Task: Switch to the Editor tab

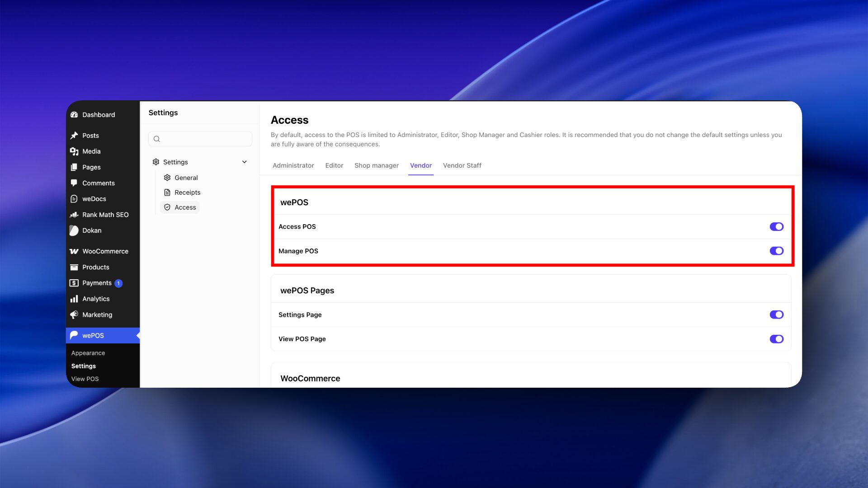Action: point(334,165)
